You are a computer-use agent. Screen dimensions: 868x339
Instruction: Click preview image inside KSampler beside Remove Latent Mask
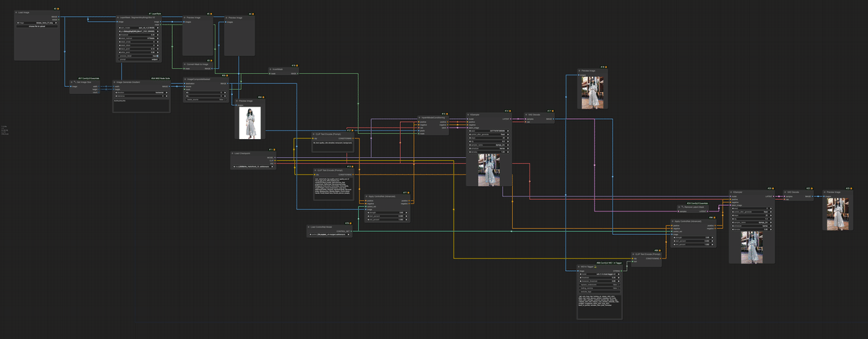pos(752,247)
